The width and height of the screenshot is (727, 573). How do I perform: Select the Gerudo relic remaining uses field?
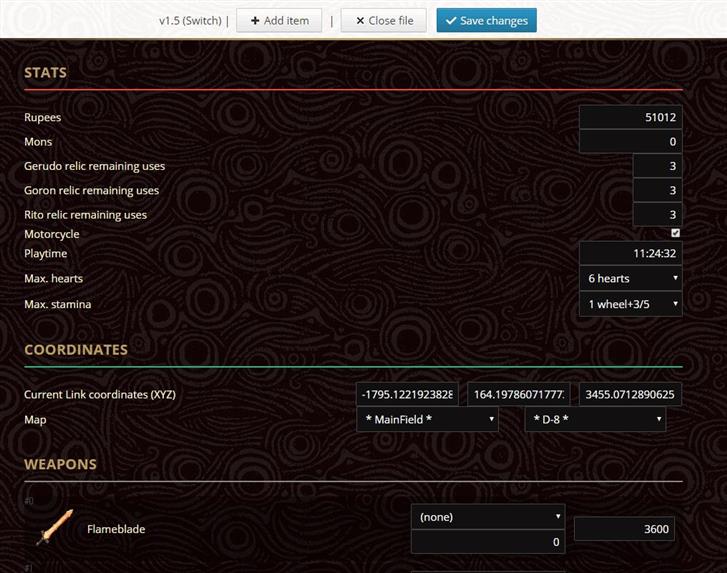coord(657,166)
